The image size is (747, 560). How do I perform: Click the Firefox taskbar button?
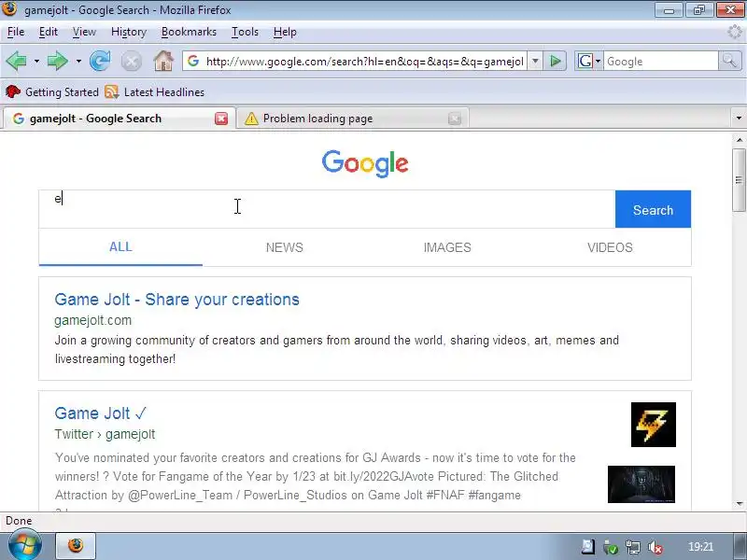click(76, 546)
